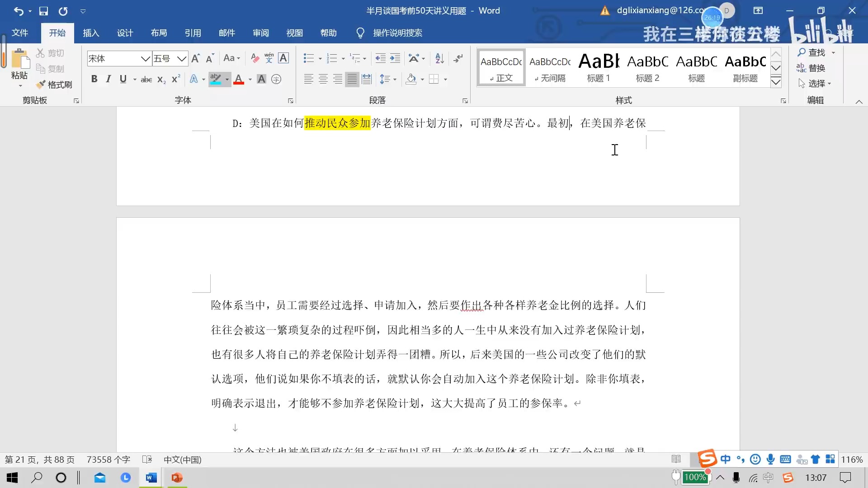868x488 pixels.
Task: Apply red font color
Action: [239, 79]
